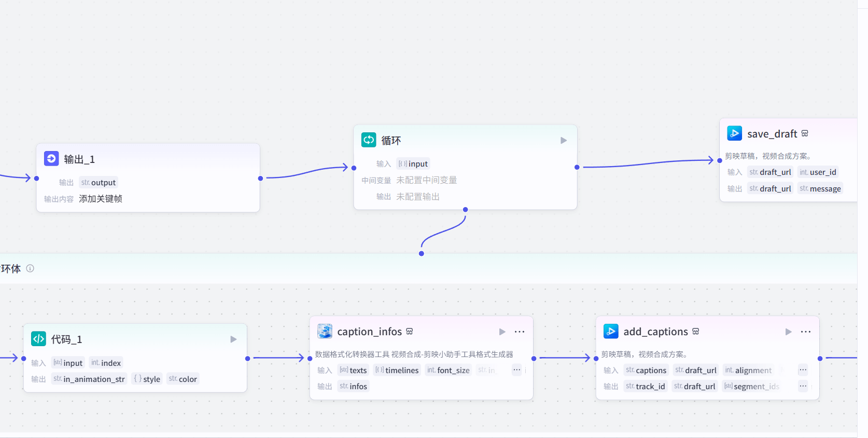Open caption_infos node more options menu
The width and height of the screenshot is (868, 438).
click(x=520, y=332)
